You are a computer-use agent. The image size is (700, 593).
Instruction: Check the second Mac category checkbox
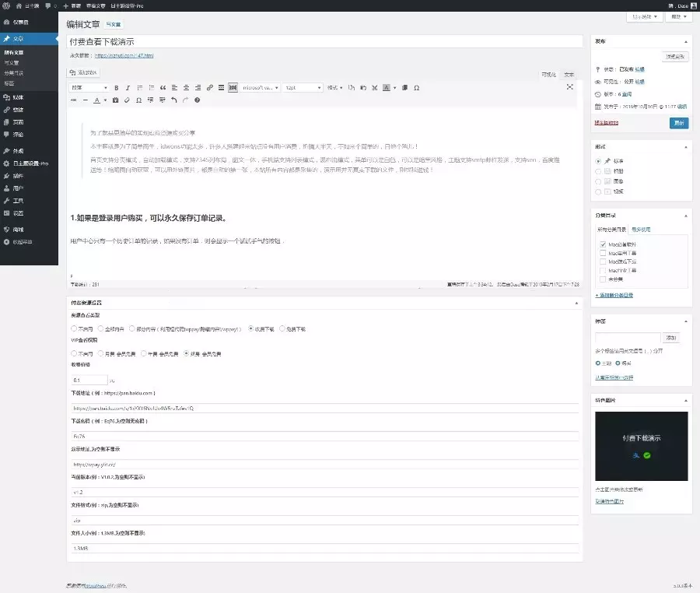pos(603,253)
